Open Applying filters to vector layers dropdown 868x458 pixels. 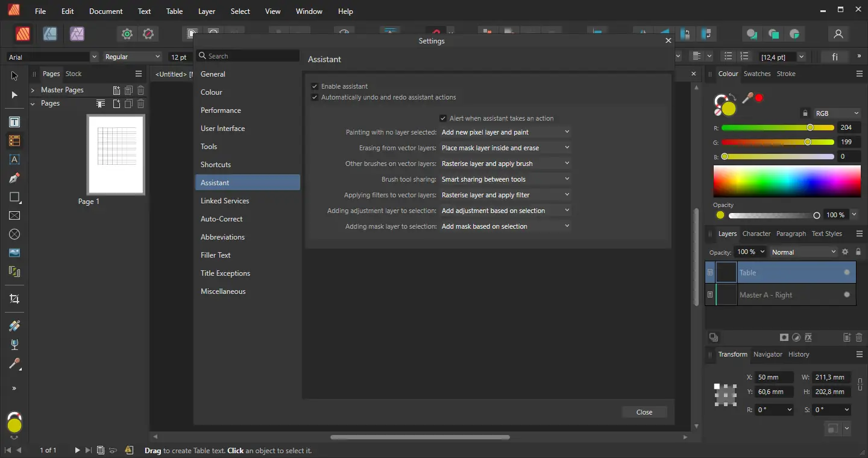pyautogui.click(x=505, y=195)
